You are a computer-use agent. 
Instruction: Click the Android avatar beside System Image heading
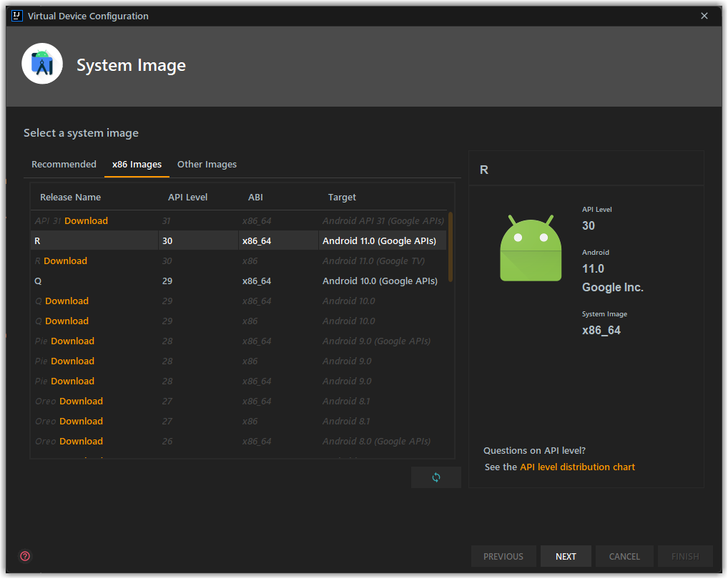[x=41, y=63]
